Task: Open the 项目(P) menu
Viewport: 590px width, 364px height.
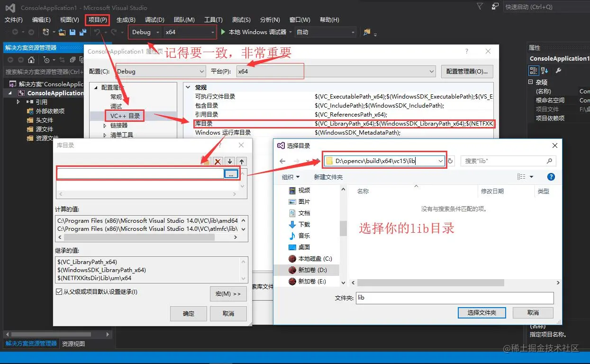Action: pos(97,19)
